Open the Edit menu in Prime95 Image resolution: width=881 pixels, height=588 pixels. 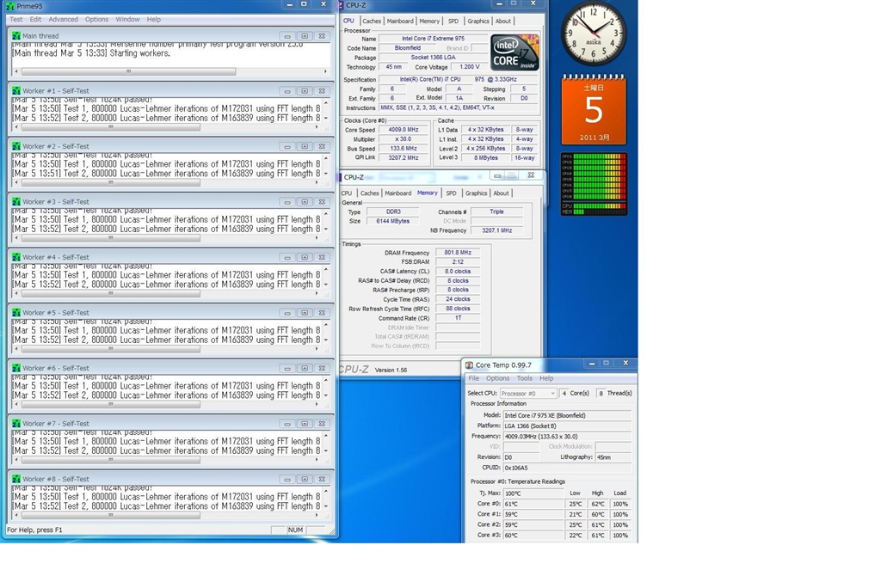point(35,19)
